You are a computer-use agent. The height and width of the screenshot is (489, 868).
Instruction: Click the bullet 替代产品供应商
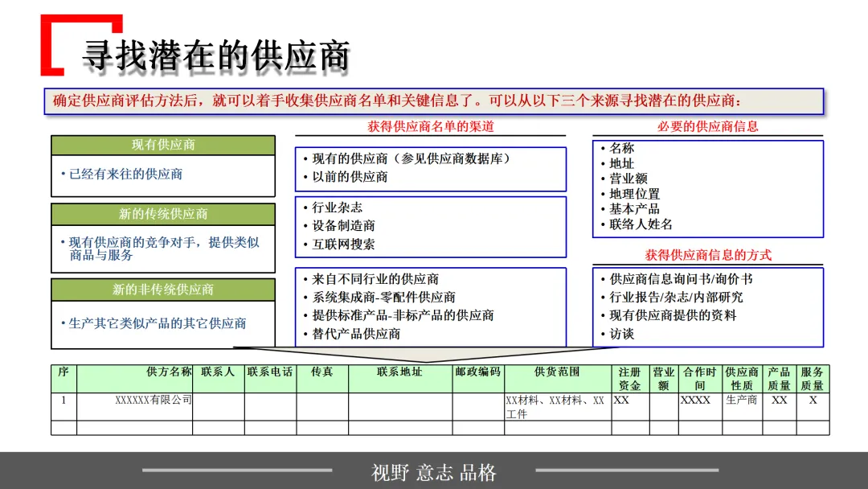pos(356,334)
